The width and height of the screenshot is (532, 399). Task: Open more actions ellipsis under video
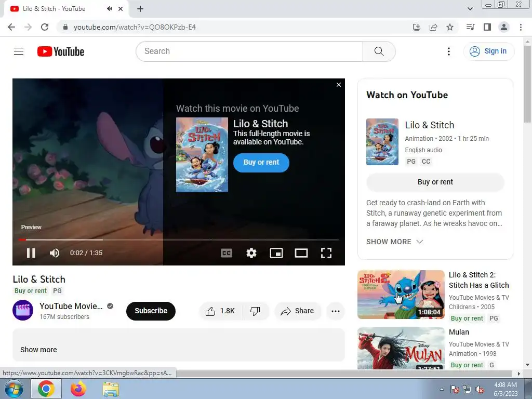336,311
